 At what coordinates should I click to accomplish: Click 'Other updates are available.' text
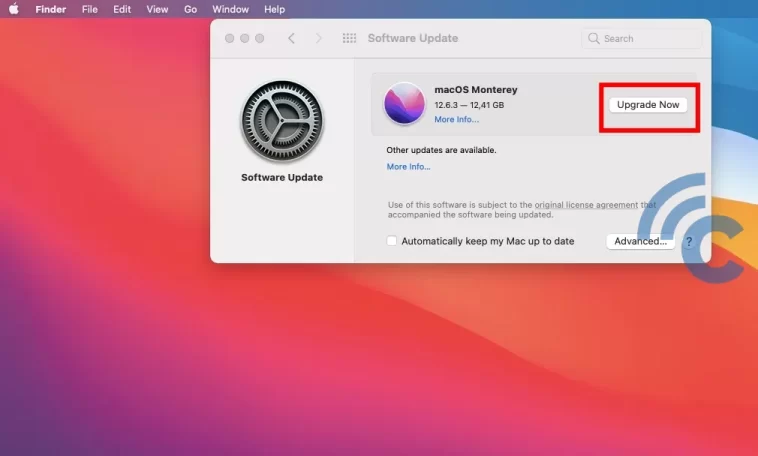click(x=441, y=150)
